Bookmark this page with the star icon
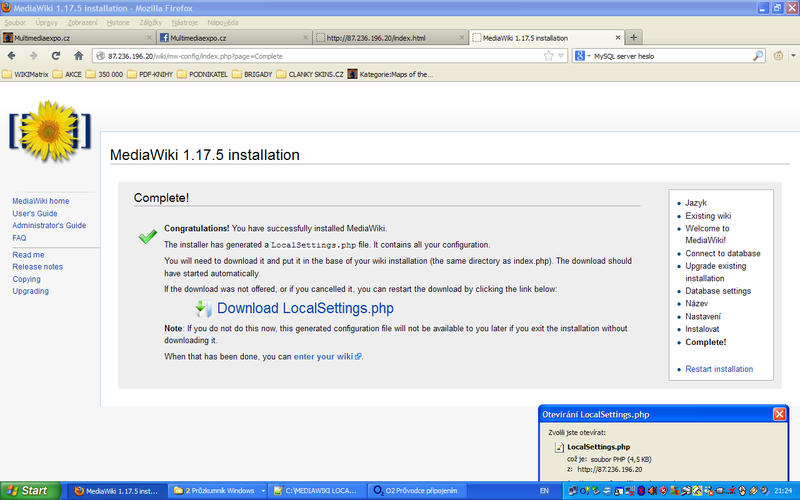800x500 pixels. 548,56
